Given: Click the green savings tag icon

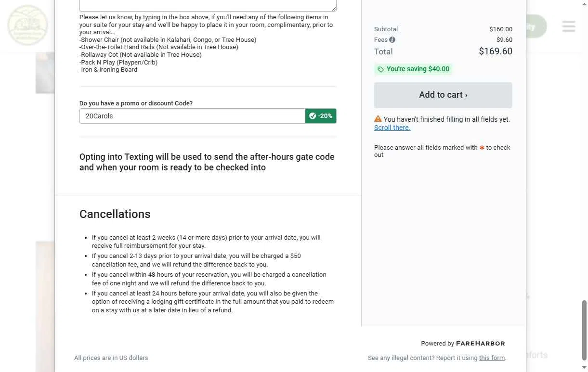Looking at the screenshot, I should [x=380, y=69].
